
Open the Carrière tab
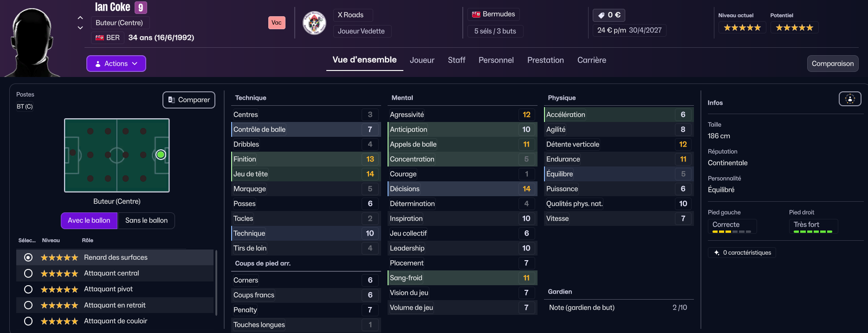click(591, 60)
